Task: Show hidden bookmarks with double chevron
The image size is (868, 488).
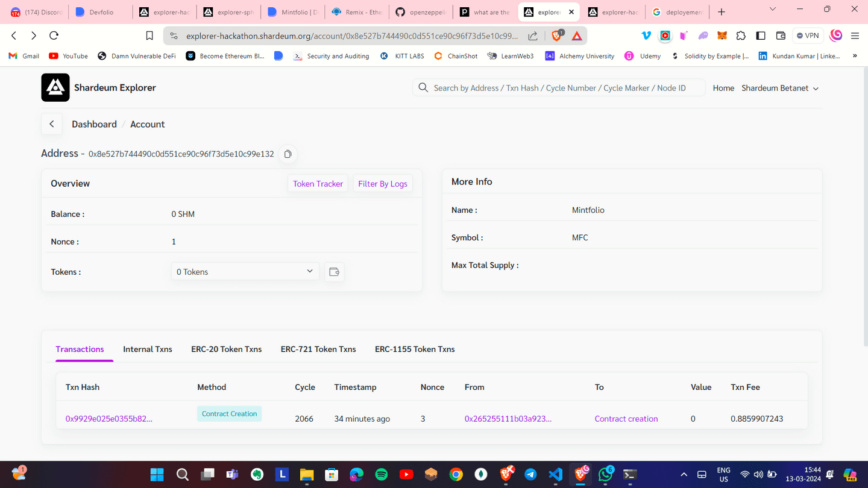Action: (855, 55)
